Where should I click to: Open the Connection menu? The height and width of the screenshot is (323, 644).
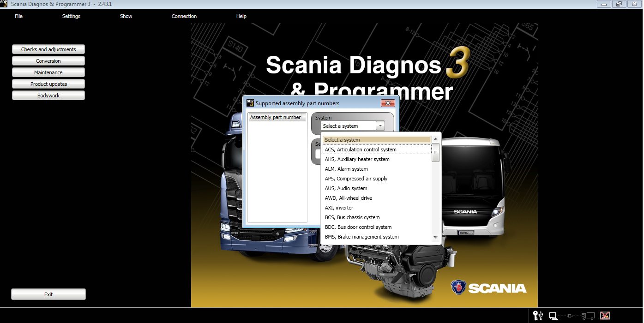tap(184, 16)
